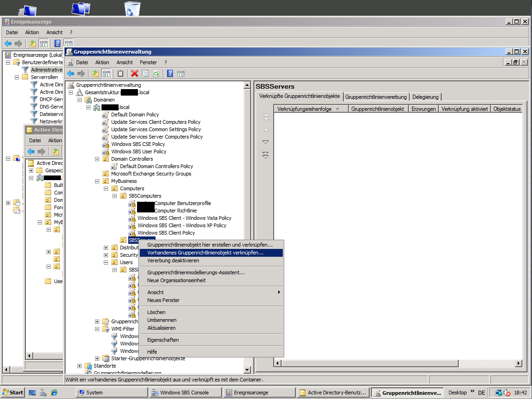Screen dimensions: 532x399
Task: Collapse Serverrollen in Ereignisanzeige tree
Action: pyautogui.click(x=17, y=78)
